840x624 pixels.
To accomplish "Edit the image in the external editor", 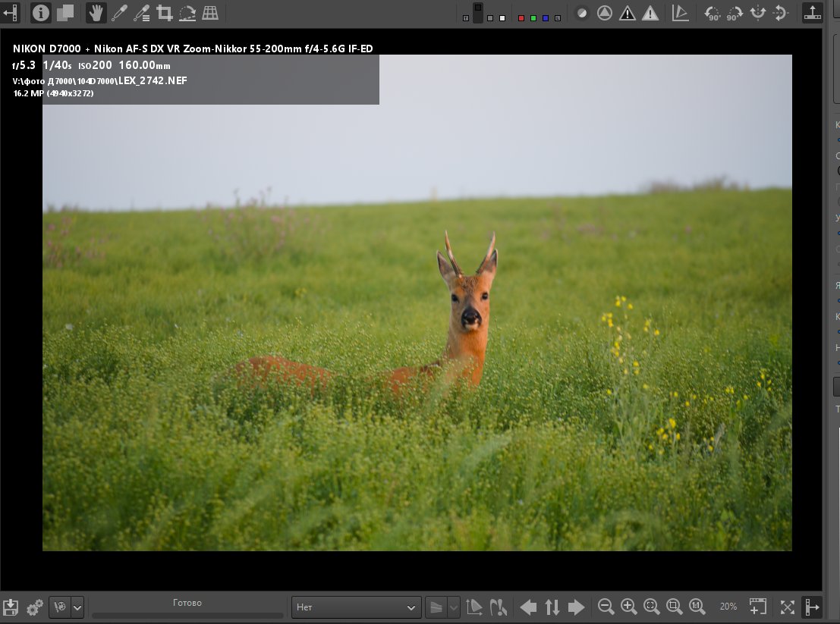I will [x=60, y=607].
